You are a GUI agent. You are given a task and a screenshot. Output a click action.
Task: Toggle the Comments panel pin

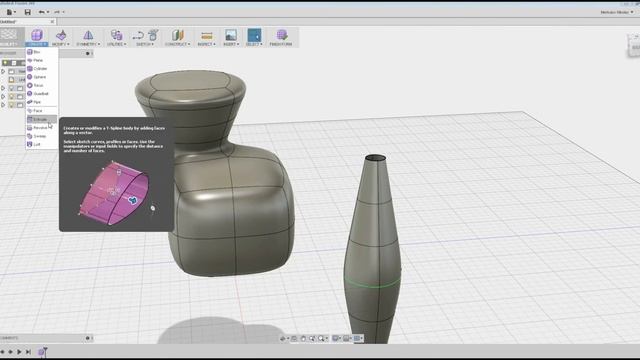(x=88, y=338)
